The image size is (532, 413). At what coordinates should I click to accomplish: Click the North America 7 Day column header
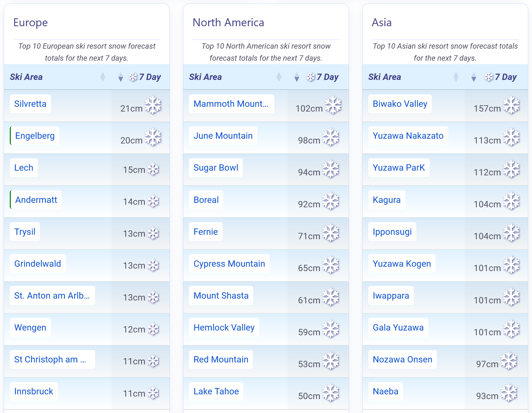327,77
